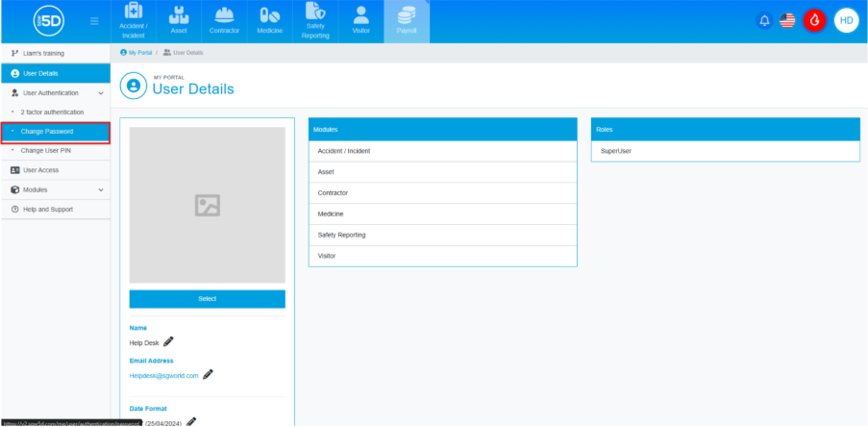Click Medicine in the Modules list
The height and width of the screenshot is (427, 868).
tap(443, 213)
